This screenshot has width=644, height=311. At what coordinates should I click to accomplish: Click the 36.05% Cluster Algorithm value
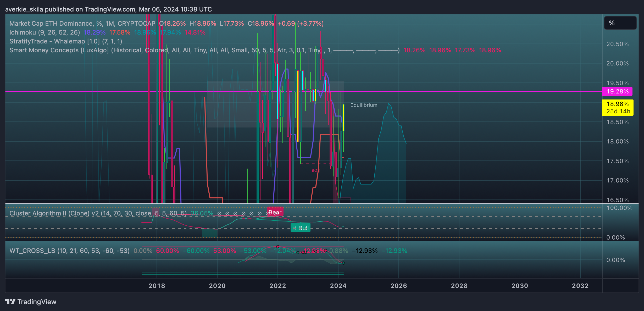coord(202,213)
